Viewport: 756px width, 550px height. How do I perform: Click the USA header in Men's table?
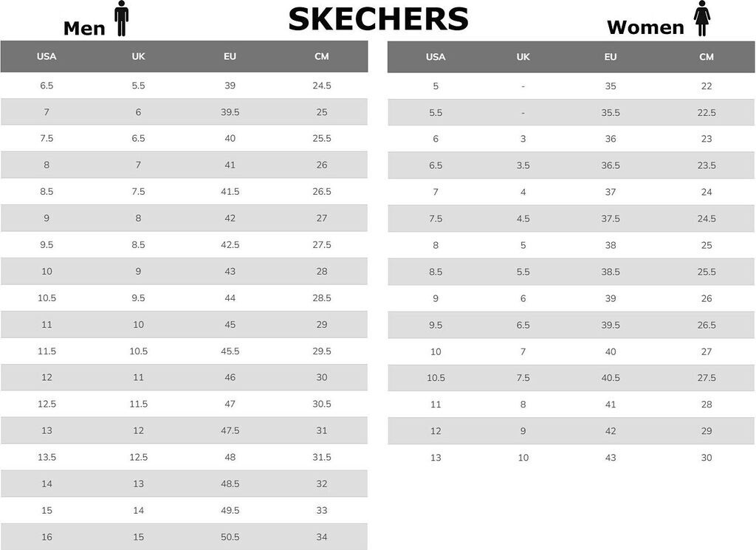pos(47,56)
